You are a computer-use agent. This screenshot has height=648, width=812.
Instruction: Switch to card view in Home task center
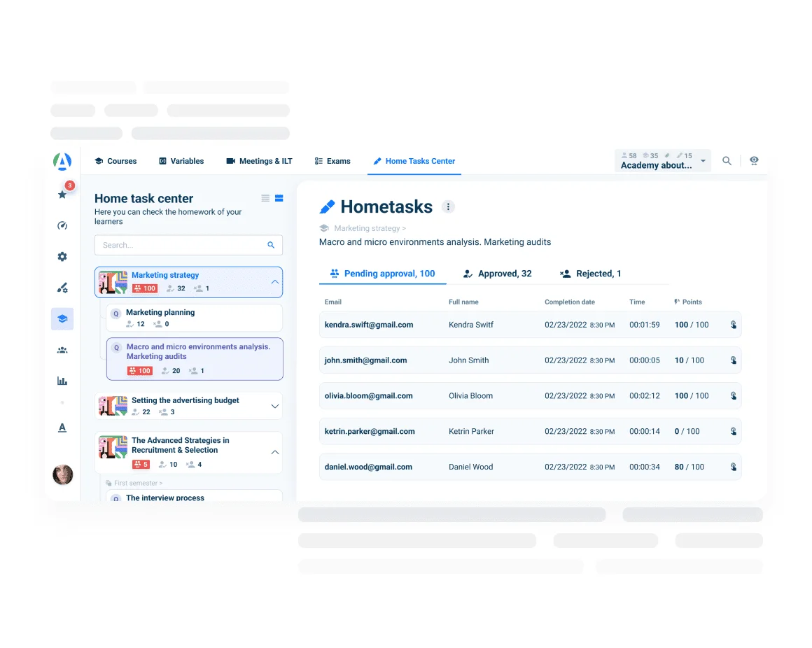click(x=279, y=198)
